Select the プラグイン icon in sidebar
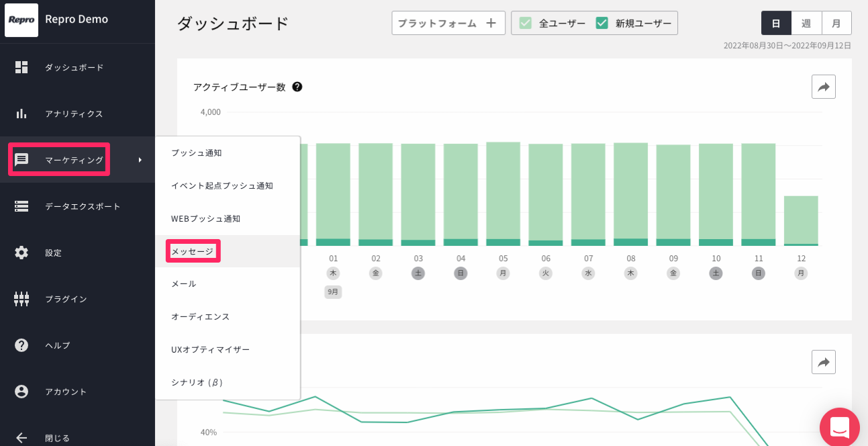This screenshot has height=446, width=868. click(x=21, y=299)
